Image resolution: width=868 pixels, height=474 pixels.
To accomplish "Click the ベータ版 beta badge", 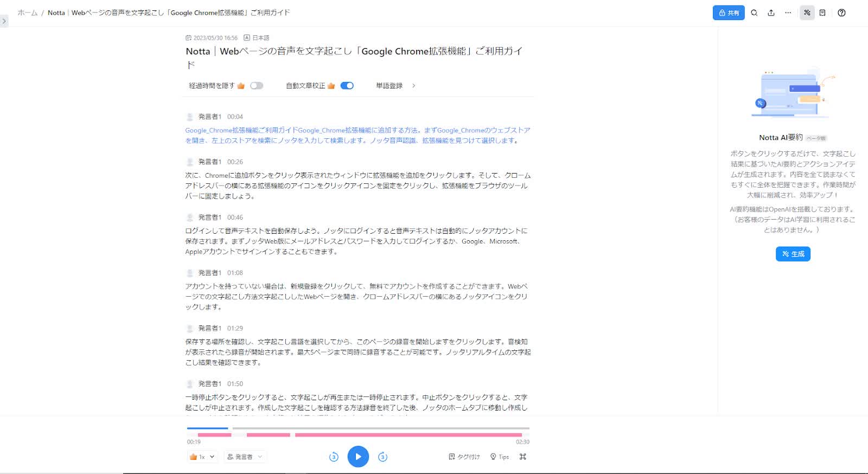I will (816, 138).
